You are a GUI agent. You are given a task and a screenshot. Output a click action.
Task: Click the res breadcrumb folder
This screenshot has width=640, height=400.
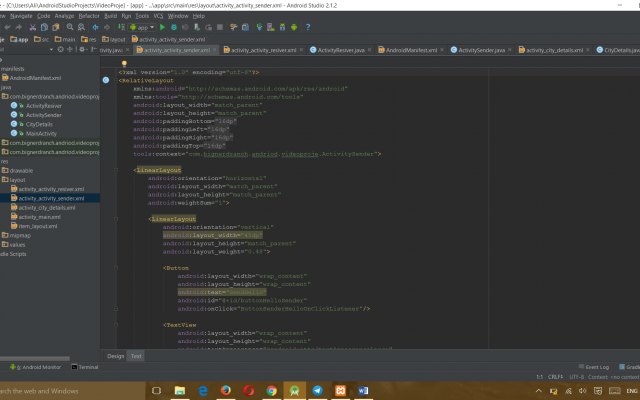coord(89,39)
